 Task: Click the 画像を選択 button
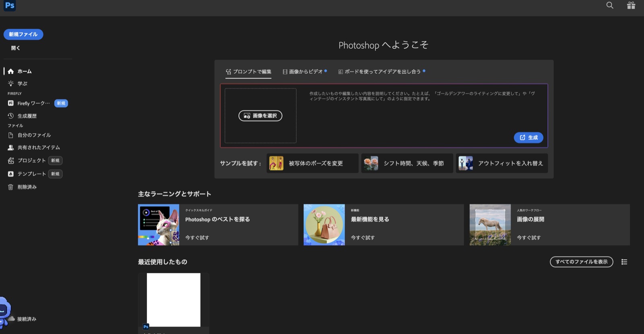(260, 116)
